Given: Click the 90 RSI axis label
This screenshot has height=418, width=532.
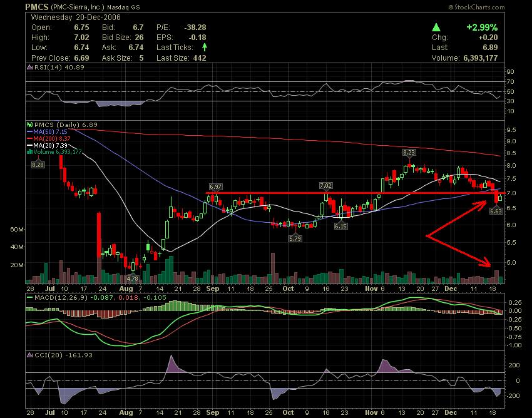Looking at the screenshot, I should click(511, 71).
